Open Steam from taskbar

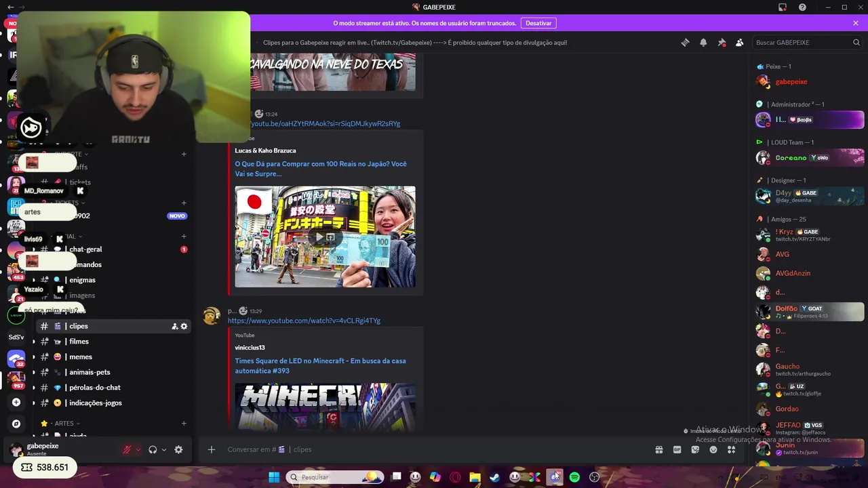(x=495, y=477)
